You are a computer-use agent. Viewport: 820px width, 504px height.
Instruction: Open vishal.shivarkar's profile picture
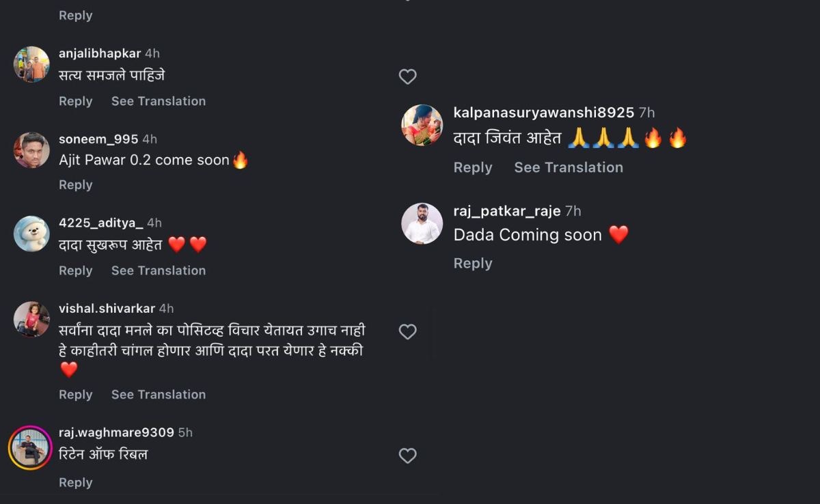pyautogui.click(x=31, y=319)
